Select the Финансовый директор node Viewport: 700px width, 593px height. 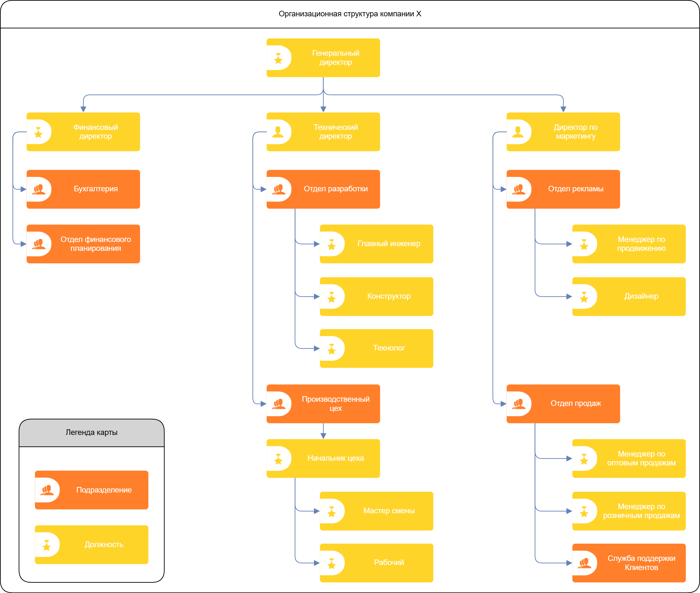coord(95,132)
